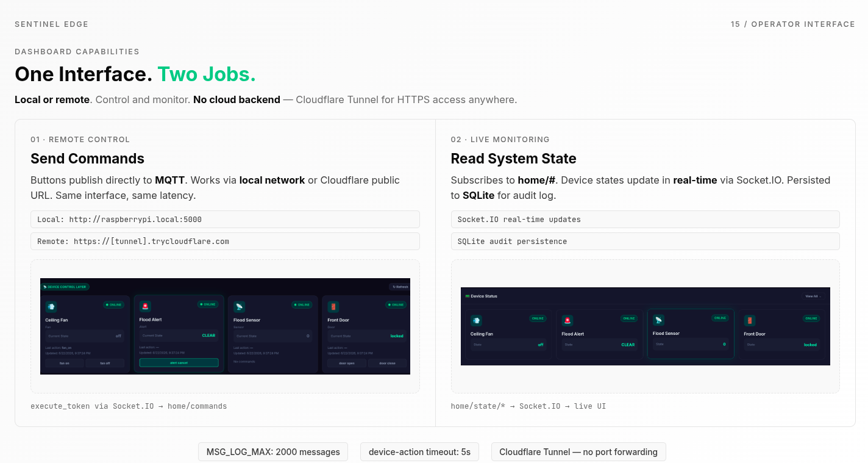This screenshot has width=868, height=463.
Task: Click Ceiling Fan 'Current State off' field
Action: click(x=85, y=336)
